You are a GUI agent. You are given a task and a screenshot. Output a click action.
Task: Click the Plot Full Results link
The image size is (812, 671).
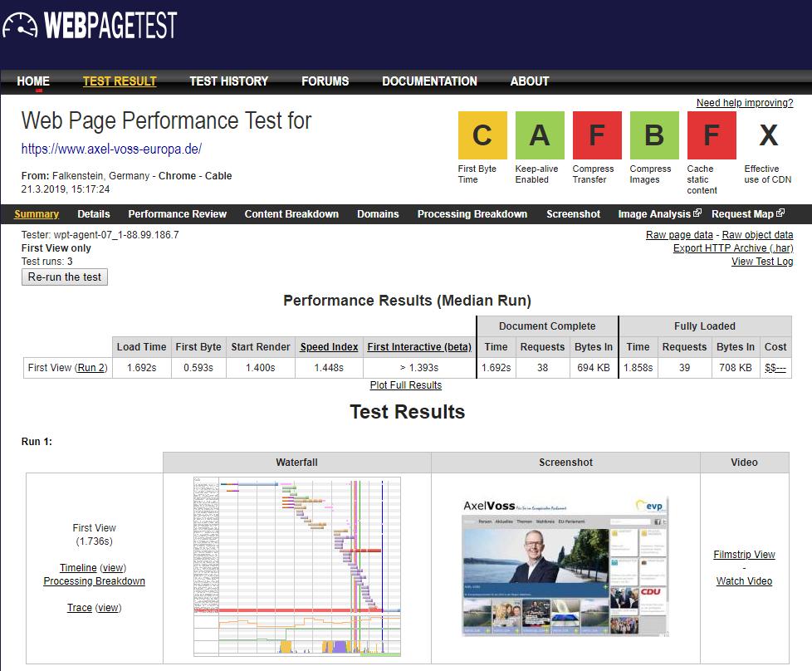point(406,385)
